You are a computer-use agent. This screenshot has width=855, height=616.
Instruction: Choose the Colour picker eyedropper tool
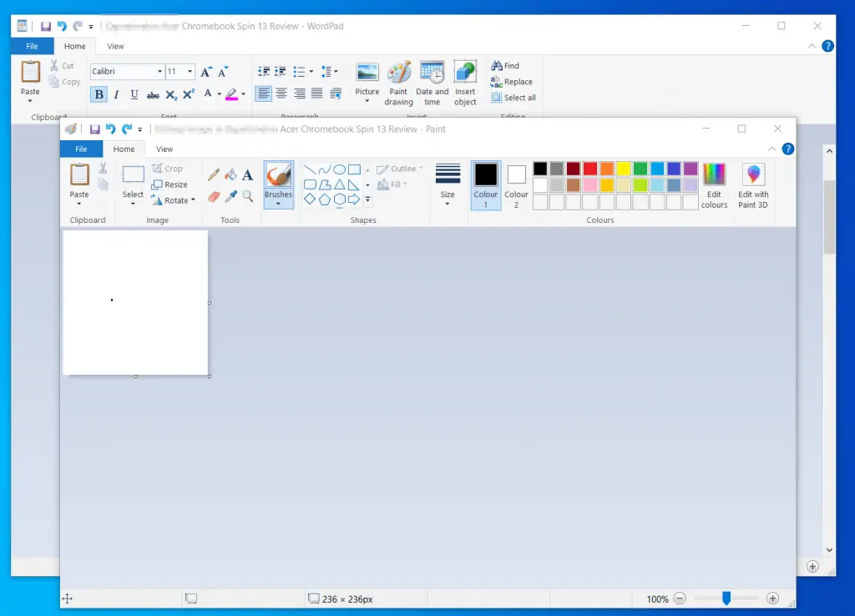[231, 194]
